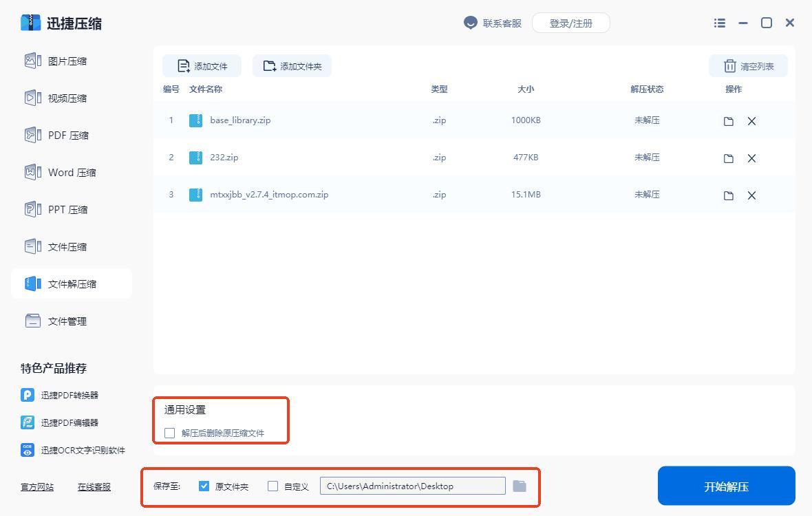Click the browse folder icon beside save path

click(x=520, y=486)
